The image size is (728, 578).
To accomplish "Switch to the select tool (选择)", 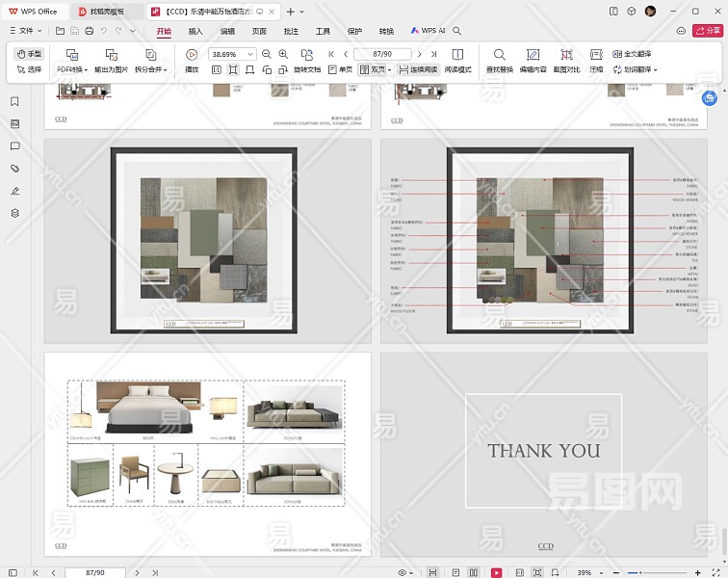I will click(29, 69).
